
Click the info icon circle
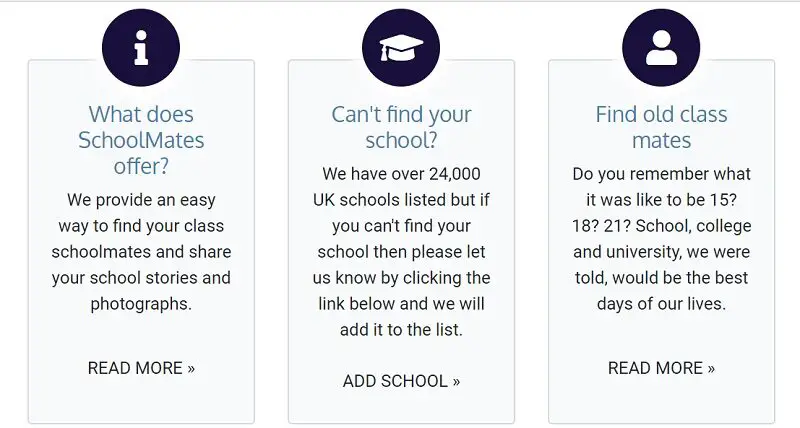141,48
